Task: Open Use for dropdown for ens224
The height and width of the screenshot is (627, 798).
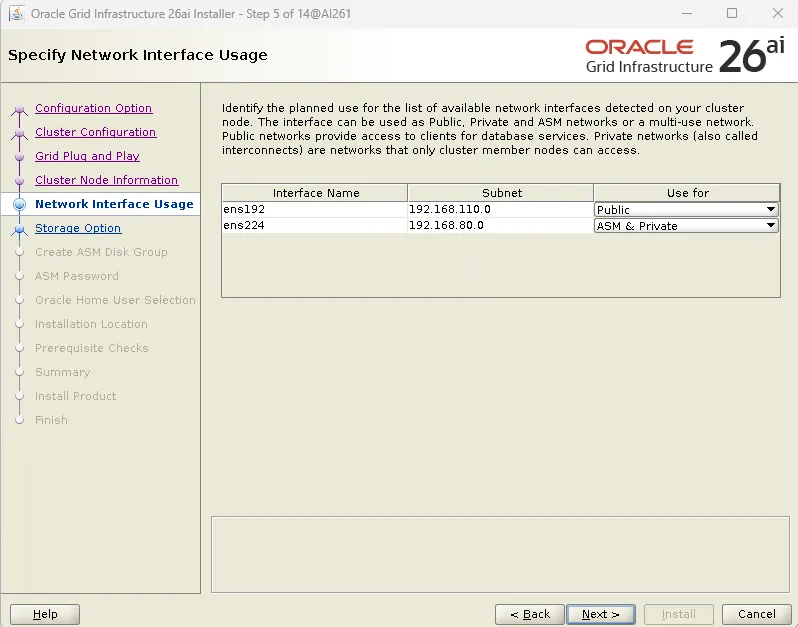Action: [686, 225]
